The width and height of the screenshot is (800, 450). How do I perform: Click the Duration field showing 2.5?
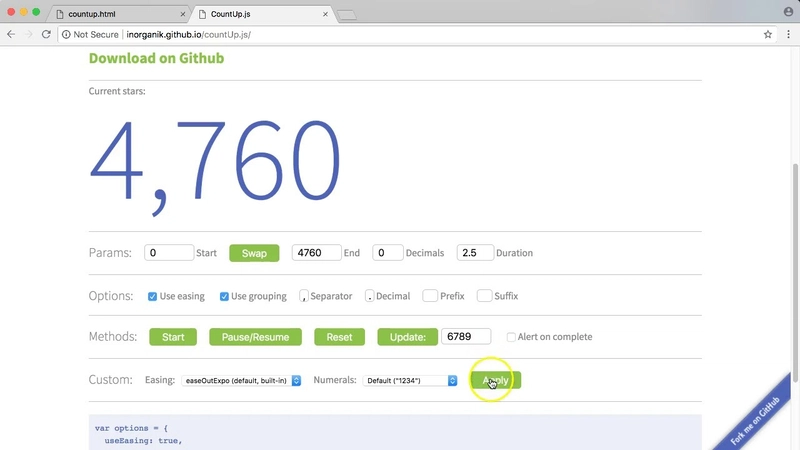475,253
